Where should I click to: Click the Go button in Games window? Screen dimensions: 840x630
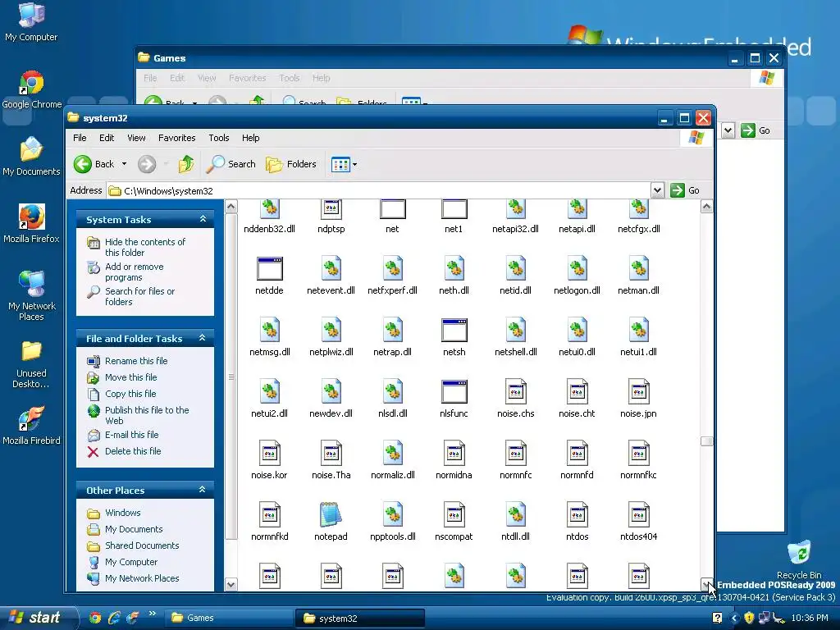pyautogui.click(x=756, y=130)
